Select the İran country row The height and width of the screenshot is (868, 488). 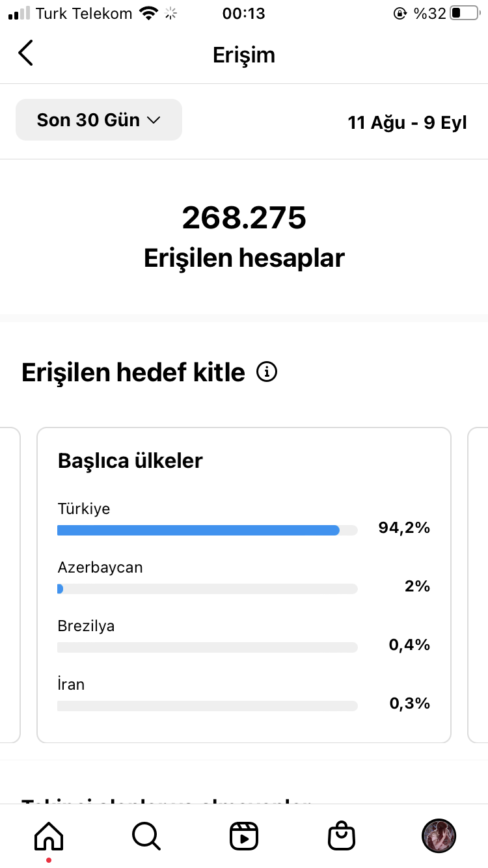point(244,695)
